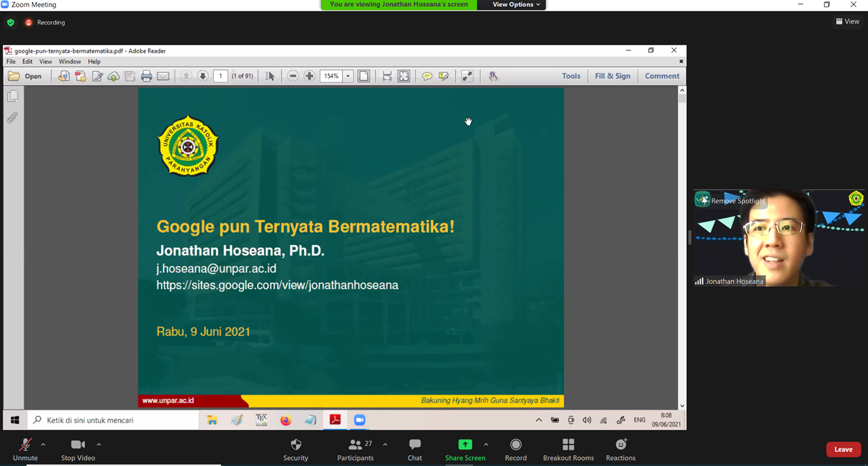Unmute the microphone
Image resolution: width=868 pixels, height=466 pixels.
coord(25,449)
